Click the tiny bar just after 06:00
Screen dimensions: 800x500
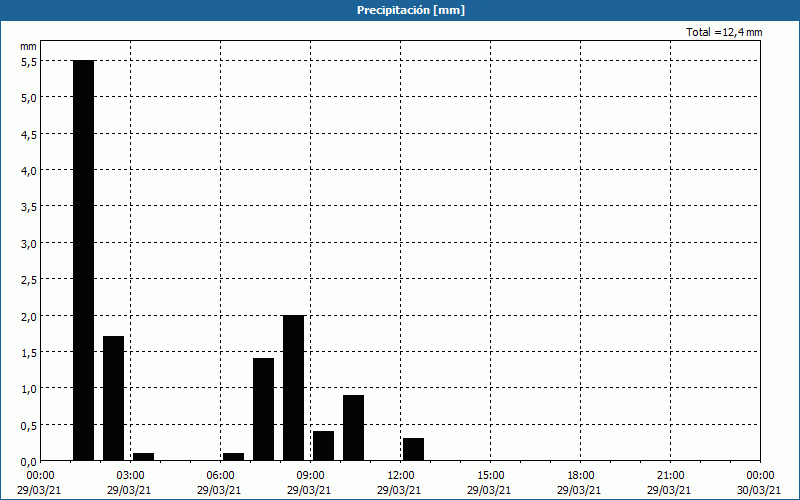click(233, 457)
